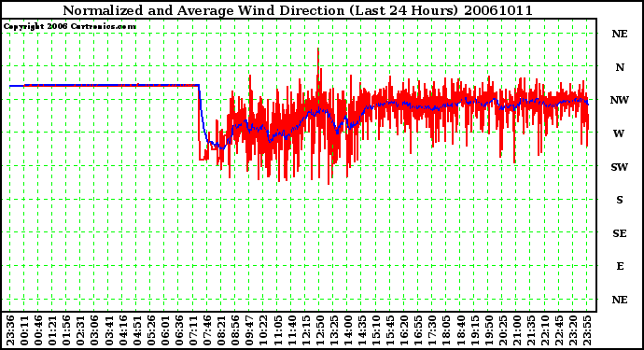Screen dimensions: 644x350
Task: Click the chart title text
Action: tap(298, 10)
